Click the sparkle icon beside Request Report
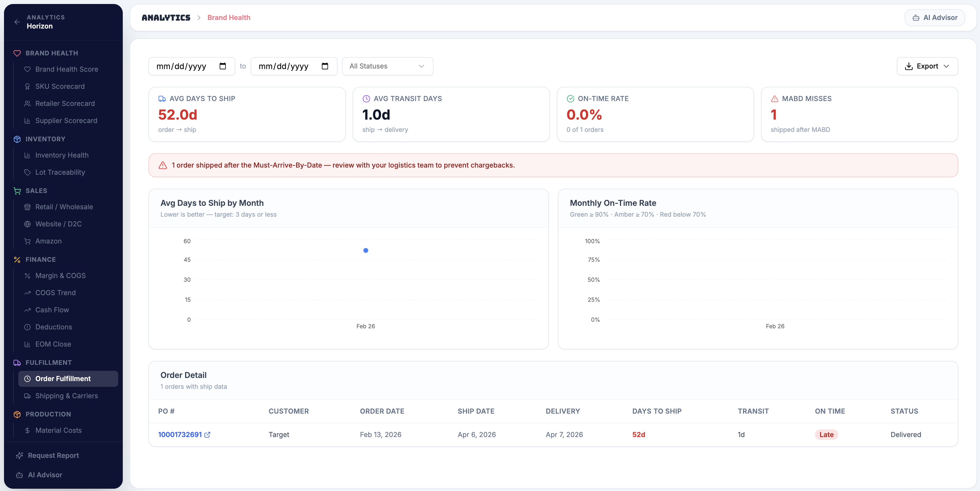This screenshot has height=491, width=980. (19, 456)
